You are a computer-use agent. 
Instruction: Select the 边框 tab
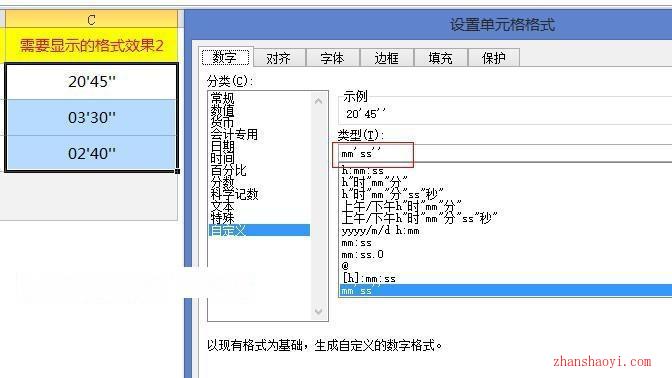387,58
